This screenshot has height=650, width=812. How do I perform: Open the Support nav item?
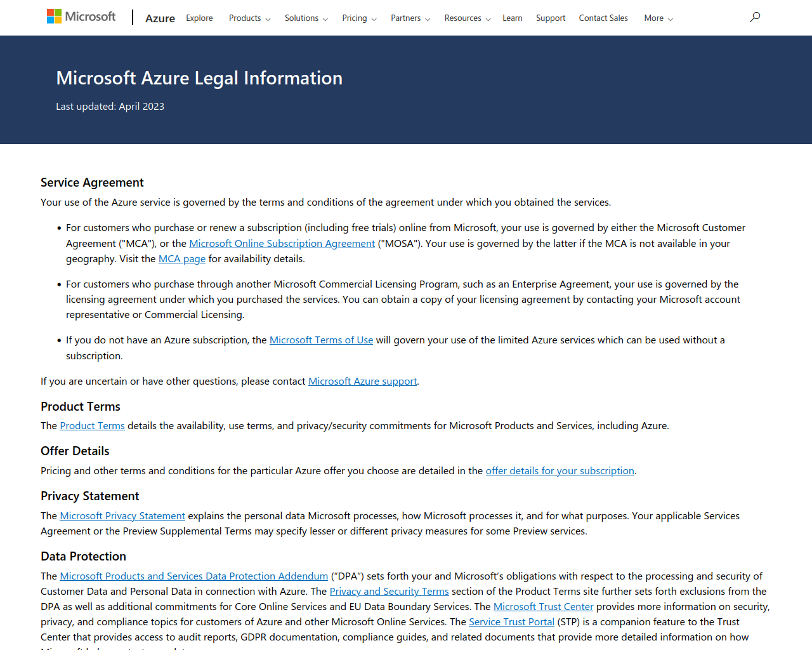[x=551, y=18]
